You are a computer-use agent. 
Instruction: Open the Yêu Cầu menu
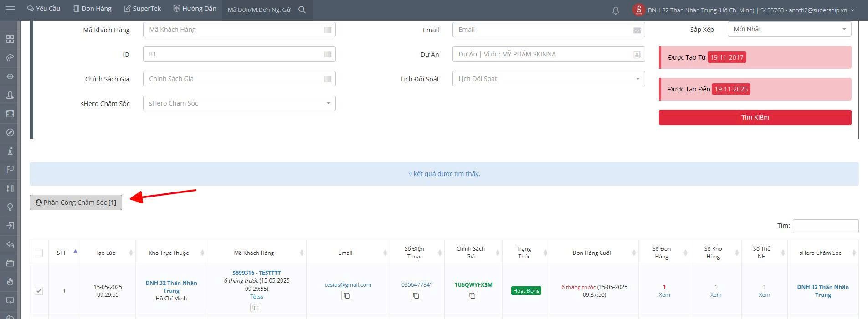click(x=44, y=9)
